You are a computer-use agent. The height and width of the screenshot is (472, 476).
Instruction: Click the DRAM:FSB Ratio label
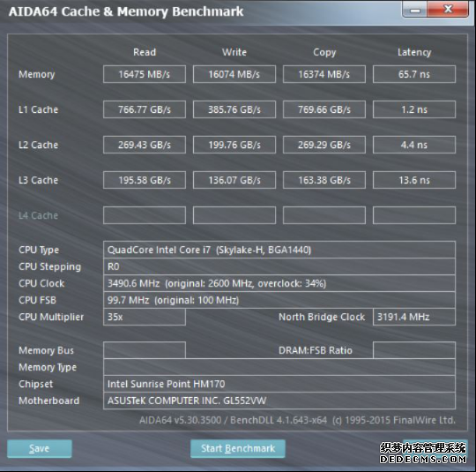point(316,350)
